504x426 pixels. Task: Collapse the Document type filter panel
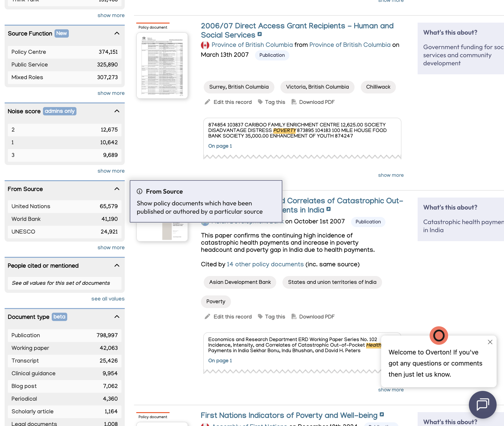(x=117, y=317)
